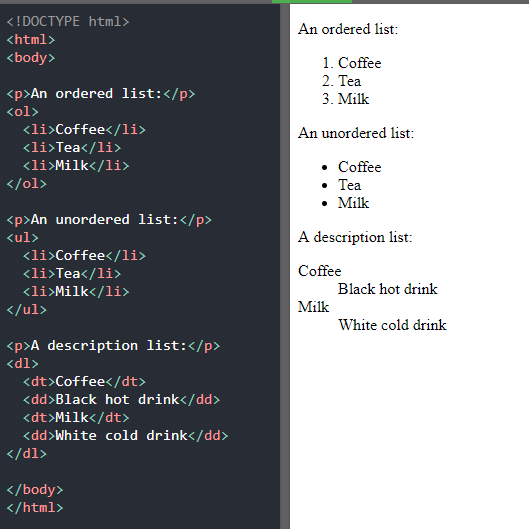Viewport: 529px width, 529px height.
Task: Click "<li>Coffee</li>" inside the ul block
Action: pos(84,256)
